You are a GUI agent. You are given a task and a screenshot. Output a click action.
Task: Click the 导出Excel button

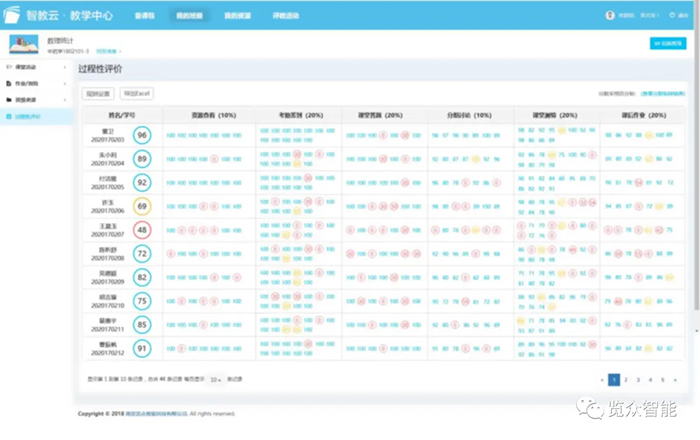(136, 93)
